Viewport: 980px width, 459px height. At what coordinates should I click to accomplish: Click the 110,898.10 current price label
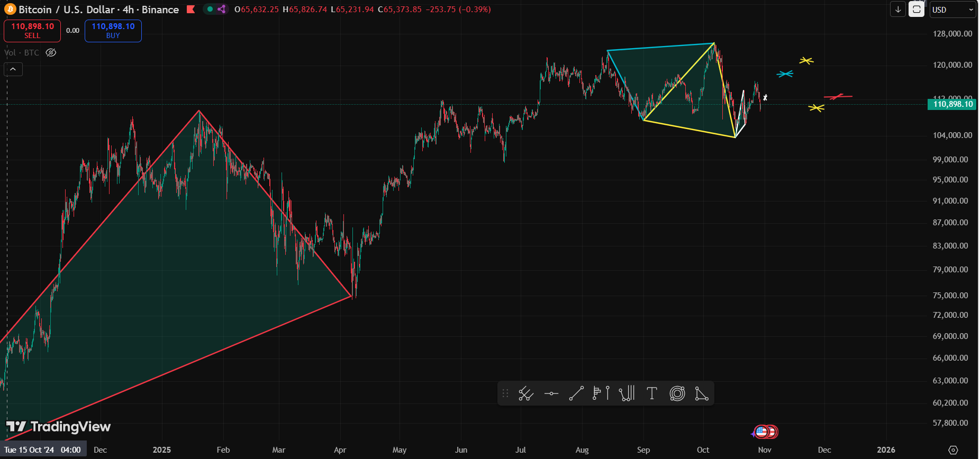pyautogui.click(x=952, y=104)
